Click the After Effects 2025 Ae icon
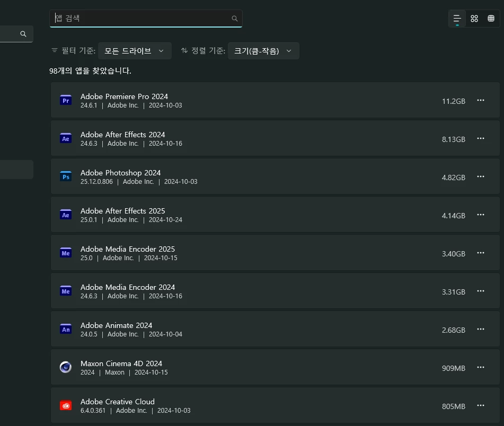The image size is (504, 426). pyautogui.click(x=66, y=215)
